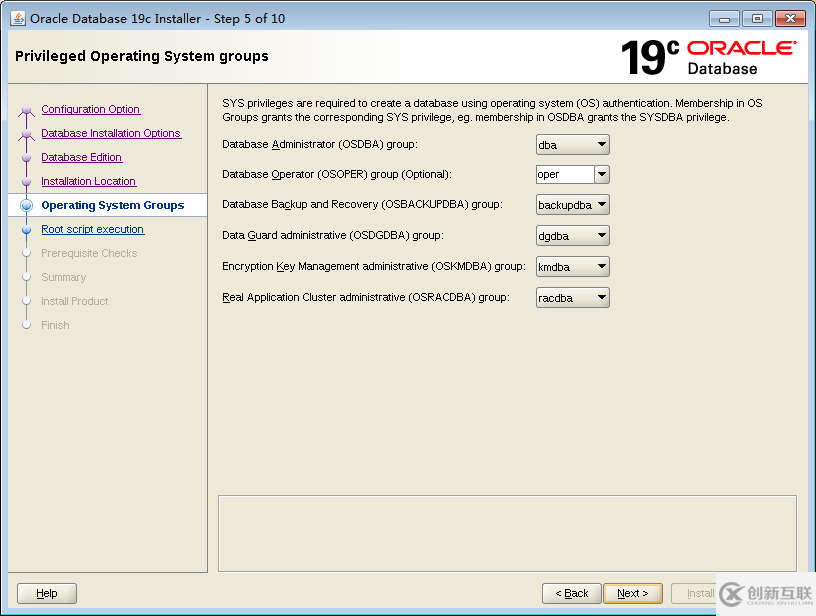Open the OSRACDBA dropdown showing racdba
The width and height of the screenshot is (816, 616).
572,298
